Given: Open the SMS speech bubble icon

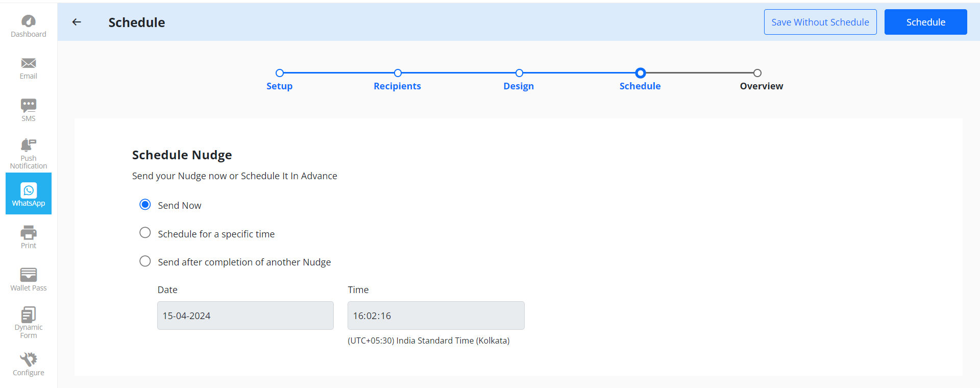Looking at the screenshot, I should tap(29, 105).
